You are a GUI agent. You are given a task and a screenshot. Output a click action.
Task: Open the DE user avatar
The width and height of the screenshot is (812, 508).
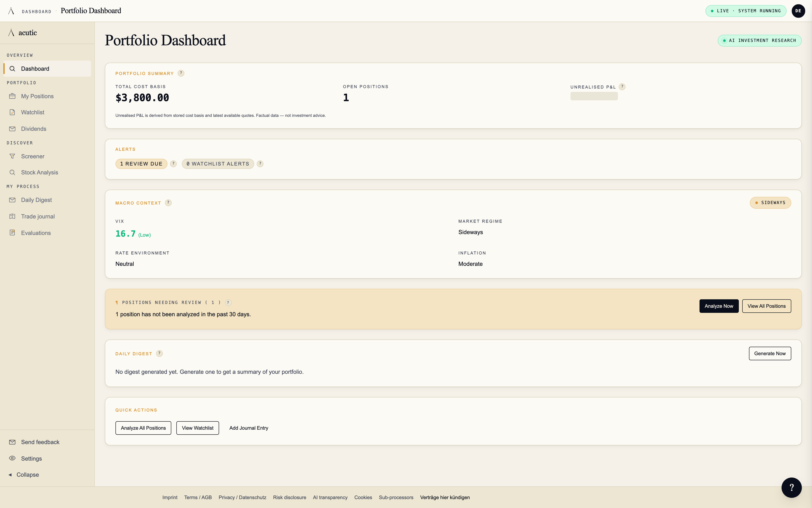coord(798,11)
